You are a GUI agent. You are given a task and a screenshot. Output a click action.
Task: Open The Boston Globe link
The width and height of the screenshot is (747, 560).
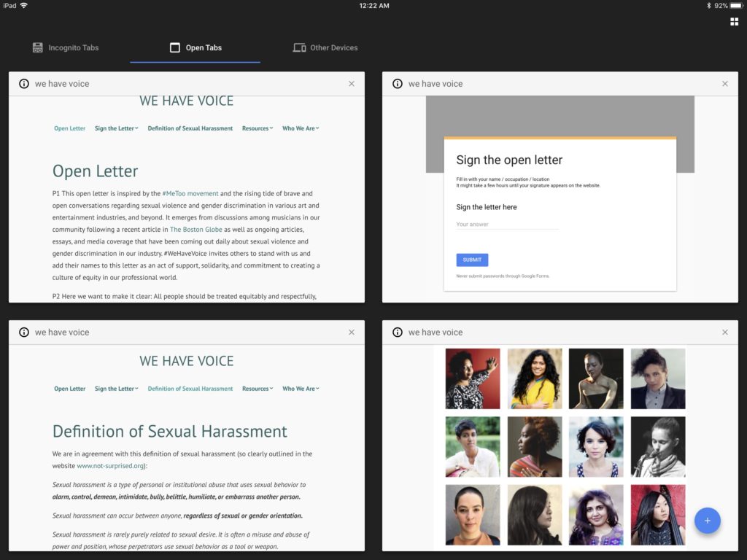(196, 230)
